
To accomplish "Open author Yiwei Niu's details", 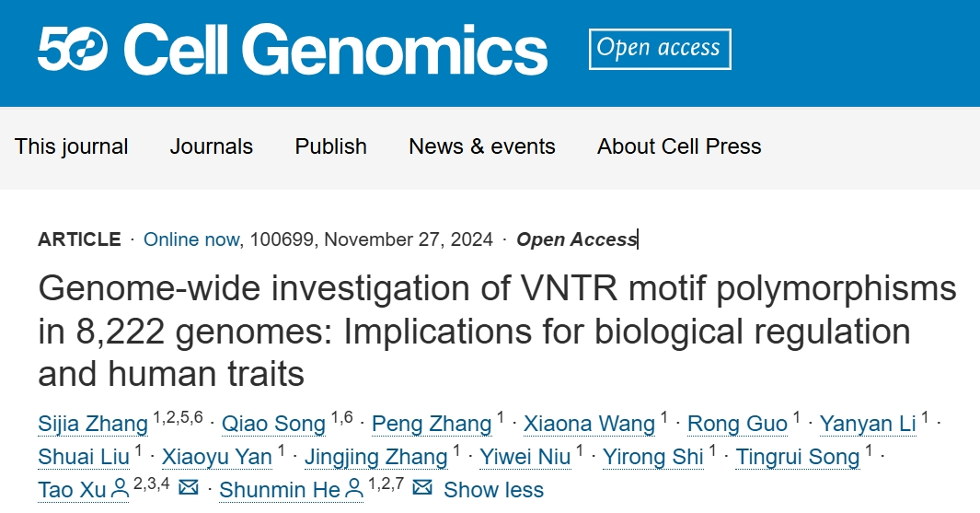I will coord(525,457).
